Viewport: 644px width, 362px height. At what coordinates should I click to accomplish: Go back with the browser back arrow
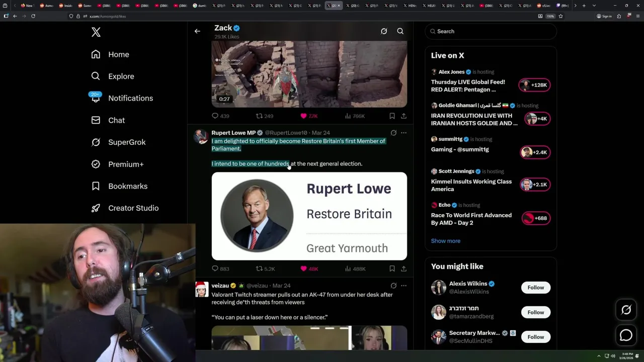[15, 16]
